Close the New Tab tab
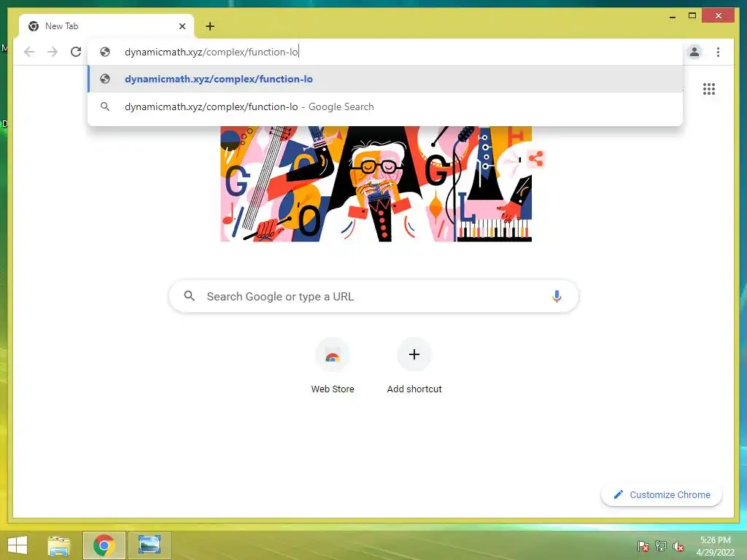Viewport: 747px width, 560px height. 182,26
